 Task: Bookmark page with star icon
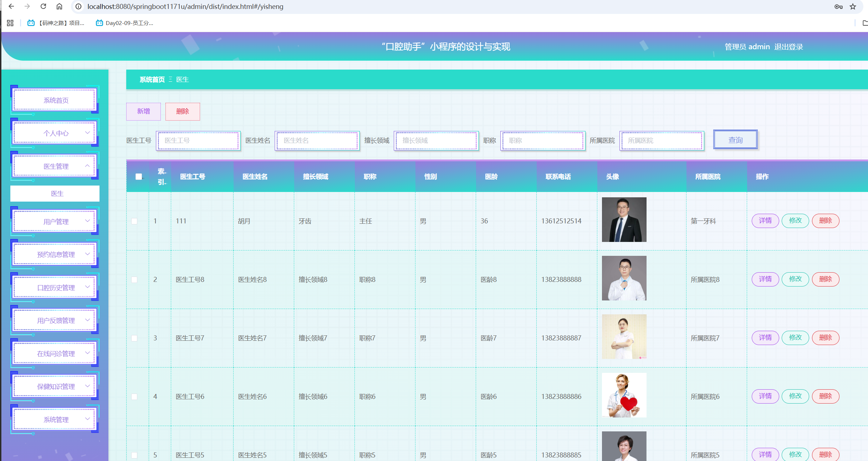pyautogui.click(x=853, y=6)
